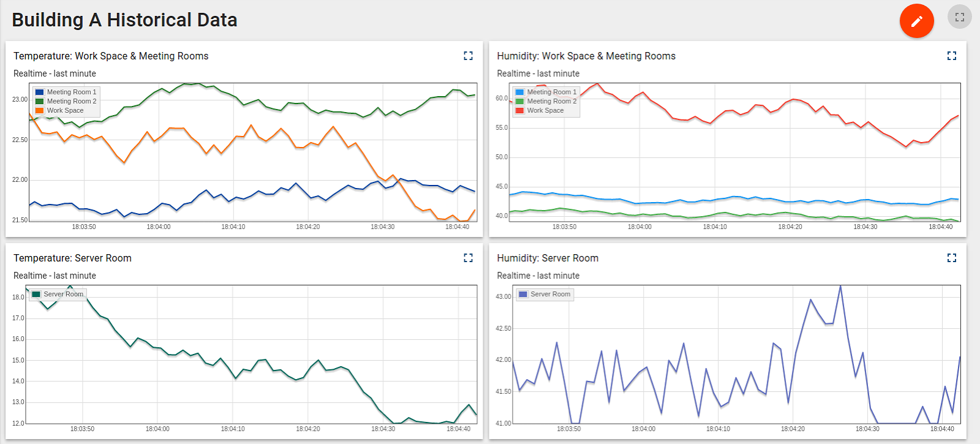
Task: Click the orange pencil edit dashboard button
Action: click(916, 21)
